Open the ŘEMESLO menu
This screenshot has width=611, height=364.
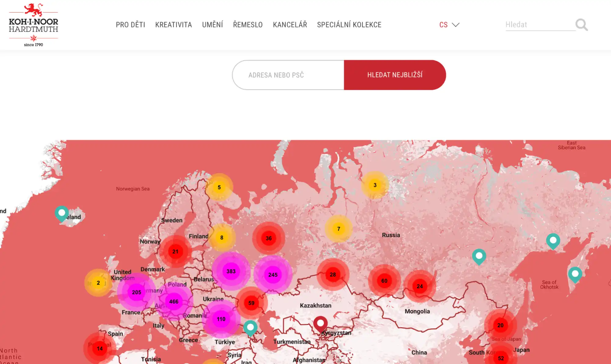tap(248, 25)
